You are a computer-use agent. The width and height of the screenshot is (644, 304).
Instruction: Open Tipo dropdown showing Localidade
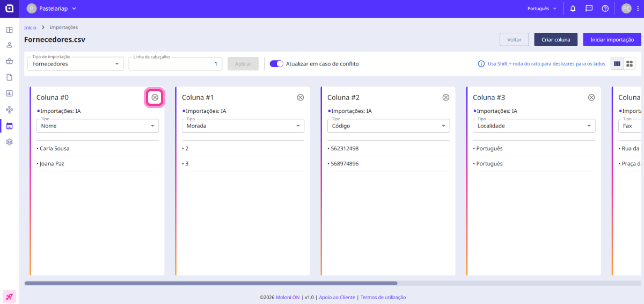(534, 126)
